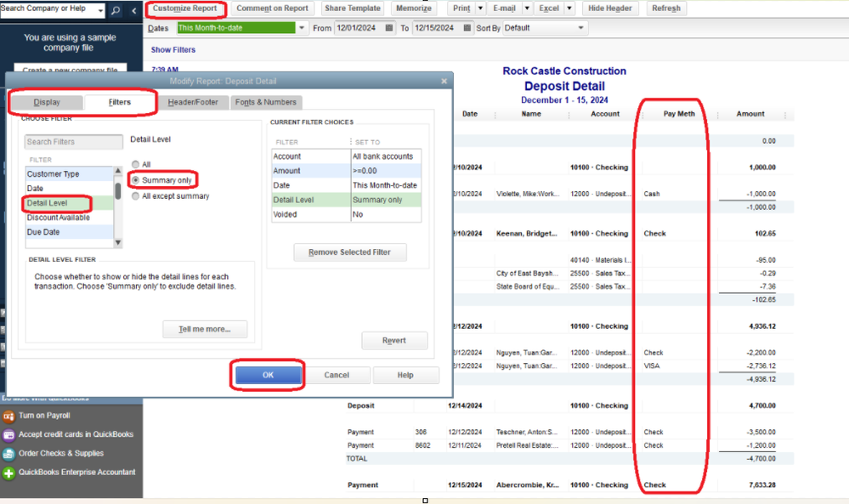Open the To date calendar icon
The height and width of the screenshot is (504, 849).
[467, 28]
